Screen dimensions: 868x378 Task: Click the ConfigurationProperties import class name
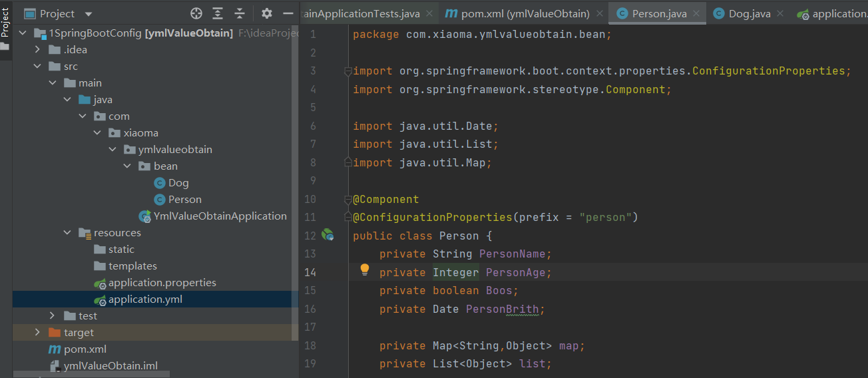768,71
